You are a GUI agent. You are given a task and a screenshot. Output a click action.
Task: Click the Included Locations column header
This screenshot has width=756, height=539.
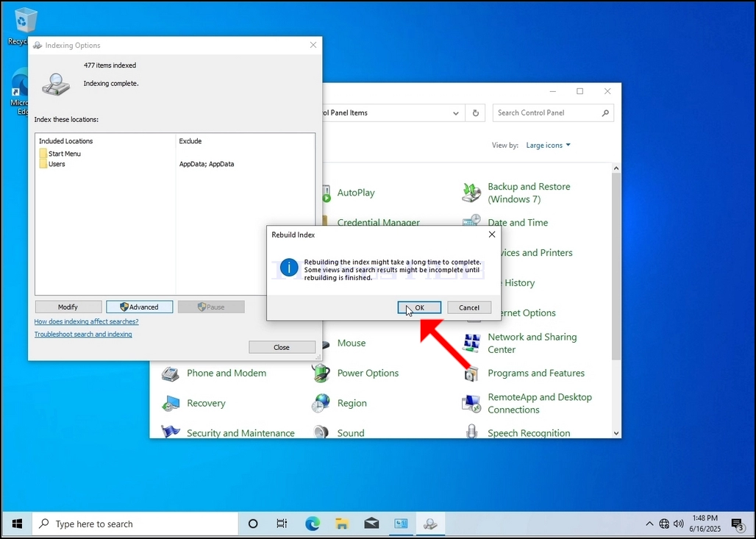point(66,140)
